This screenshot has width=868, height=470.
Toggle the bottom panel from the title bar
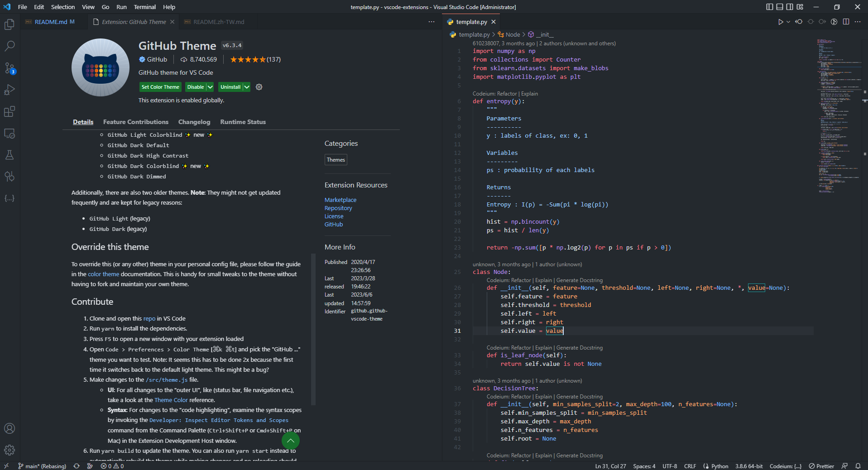pos(780,7)
